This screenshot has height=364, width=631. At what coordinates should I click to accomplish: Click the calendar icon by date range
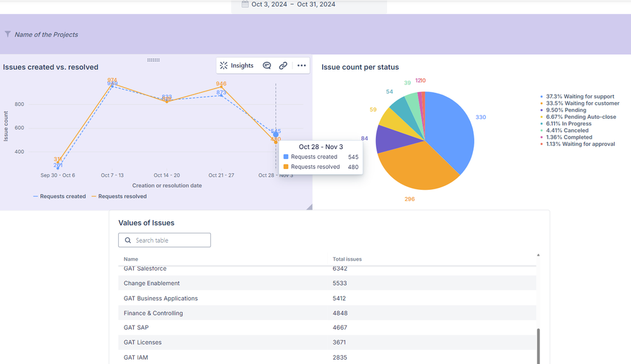245,4
